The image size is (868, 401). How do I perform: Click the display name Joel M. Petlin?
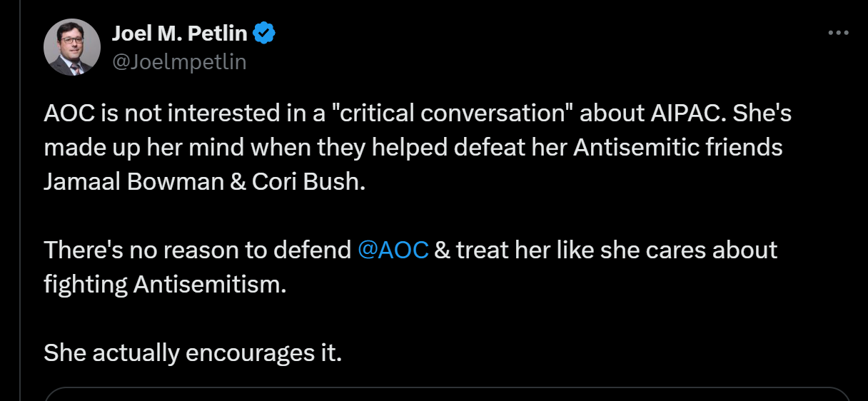click(178, 33)
